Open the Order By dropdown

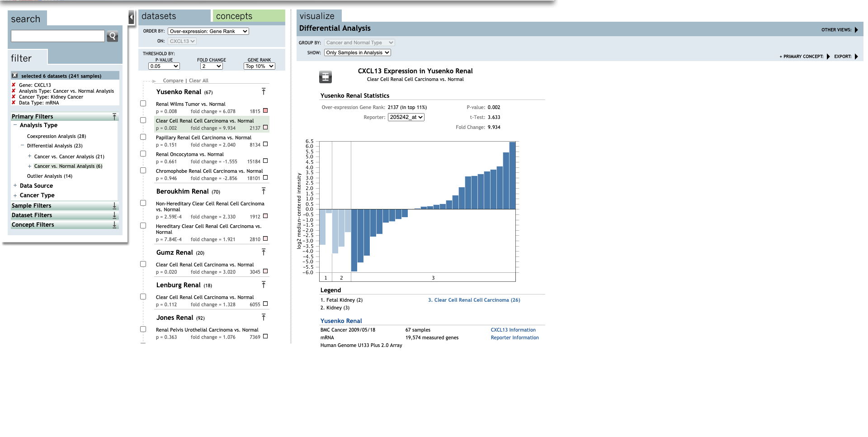coord(208,31)
